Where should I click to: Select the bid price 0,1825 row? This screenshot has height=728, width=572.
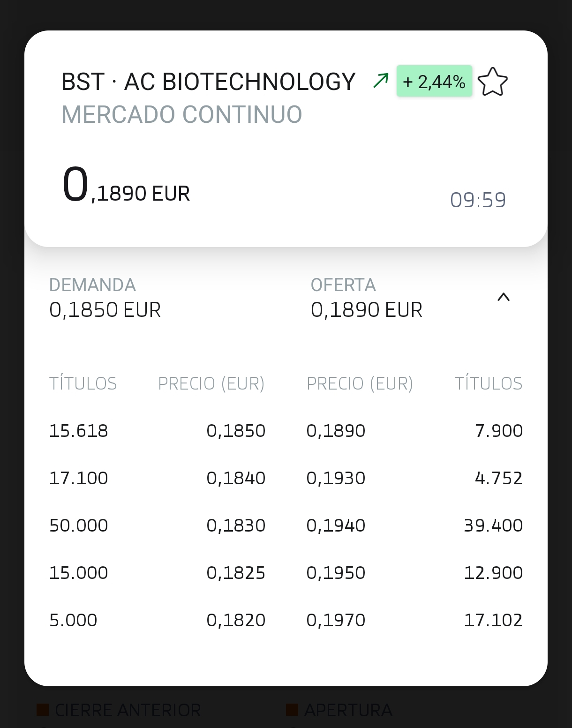click(236, 573)
